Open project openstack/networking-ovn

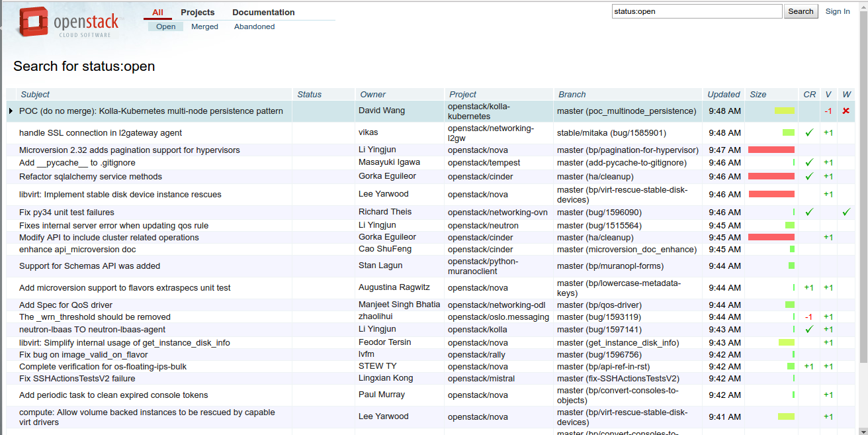pyautogui.click(x=498, y=212)
